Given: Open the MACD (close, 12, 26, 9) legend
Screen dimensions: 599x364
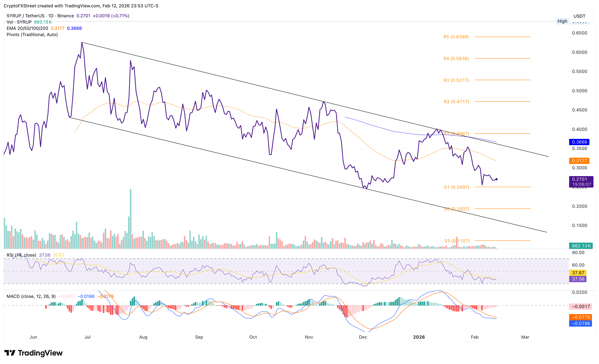Looking at the screenshot, I should (31, 296).
